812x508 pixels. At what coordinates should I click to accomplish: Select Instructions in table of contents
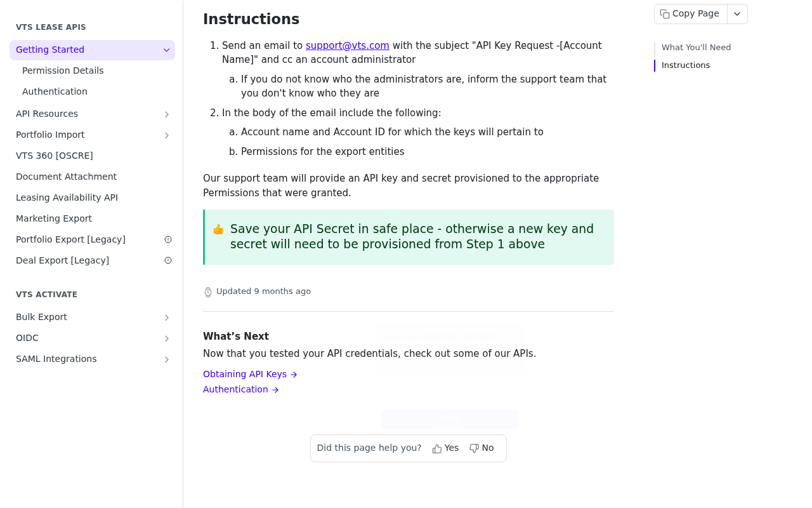click(x=686, y=65)
